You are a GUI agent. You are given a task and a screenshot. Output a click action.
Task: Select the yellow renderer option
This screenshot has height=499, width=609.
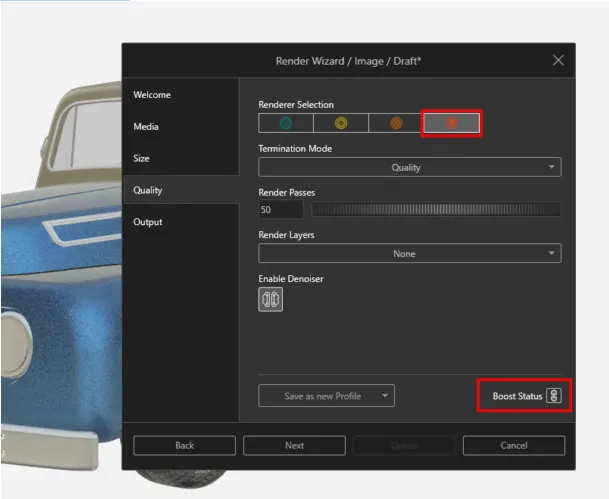tap(341, 123)
